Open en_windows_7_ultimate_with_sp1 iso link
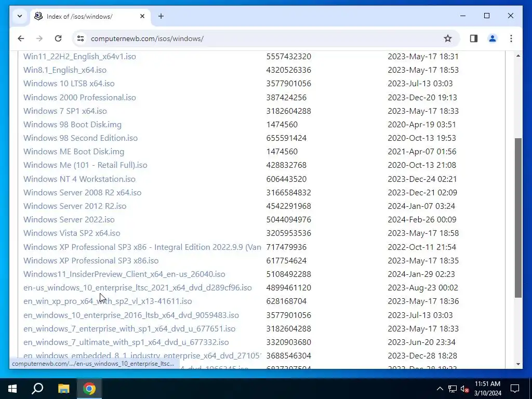Screen dimensions: 532x399 pyautogui.click(x=126, y=342)
